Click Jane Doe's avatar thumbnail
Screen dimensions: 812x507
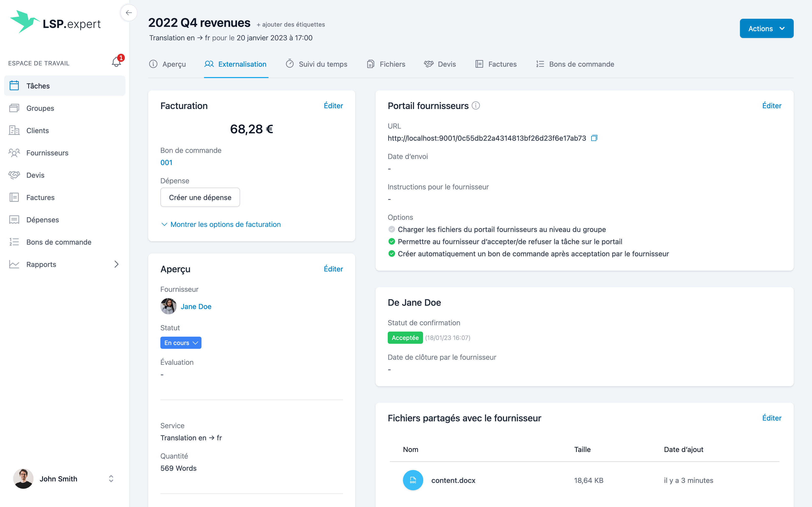coord(168,306)
